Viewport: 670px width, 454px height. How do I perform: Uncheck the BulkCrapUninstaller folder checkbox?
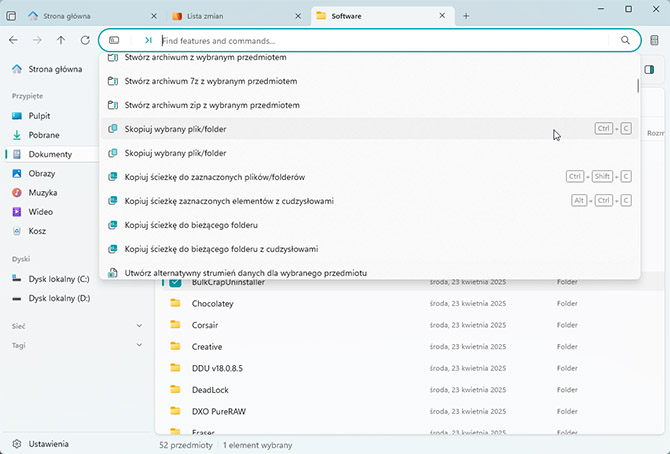(175, 282)
